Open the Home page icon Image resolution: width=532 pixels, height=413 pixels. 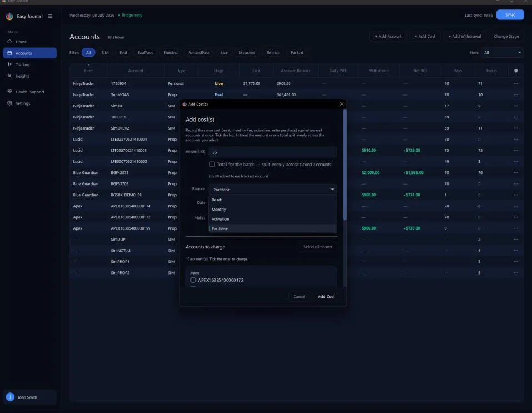9,42
